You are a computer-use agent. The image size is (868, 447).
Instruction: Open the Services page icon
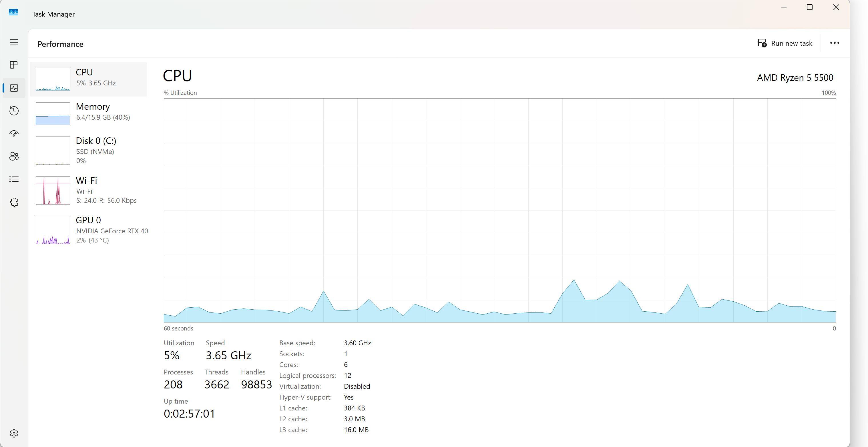[x=14, y=202]
